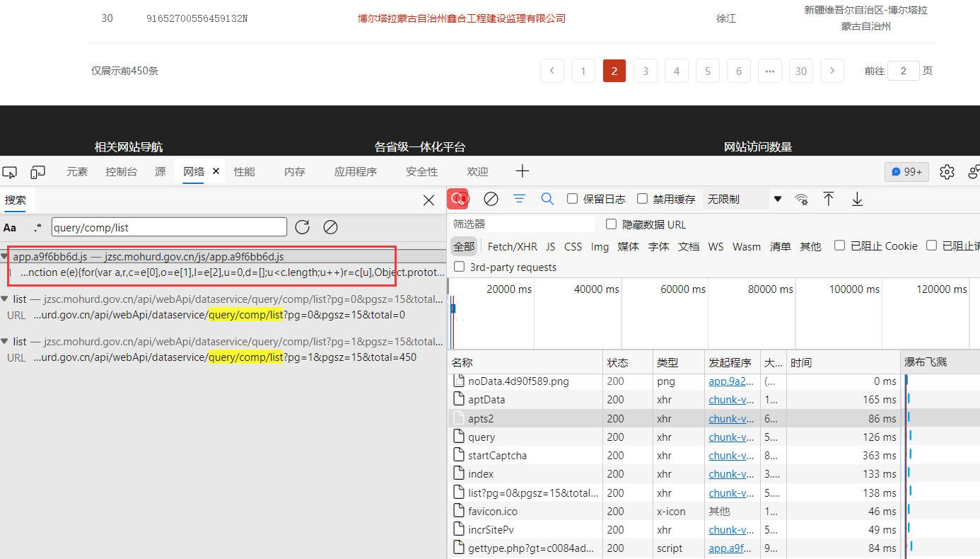Go to page 30 in pagination
Image resolution: width=980 pixels, height=559 pixels.
coord(801,71)
